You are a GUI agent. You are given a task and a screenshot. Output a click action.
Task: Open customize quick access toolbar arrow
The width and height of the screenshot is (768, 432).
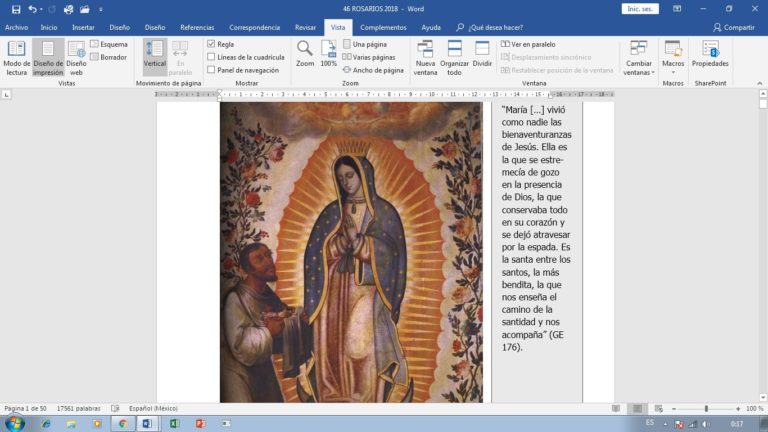coord(101,9)
